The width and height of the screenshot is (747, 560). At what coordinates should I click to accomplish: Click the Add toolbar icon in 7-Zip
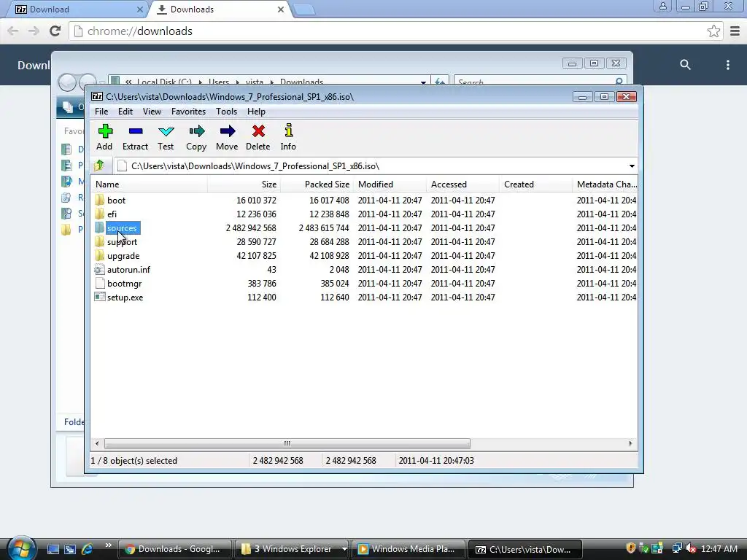click(105, 131)
